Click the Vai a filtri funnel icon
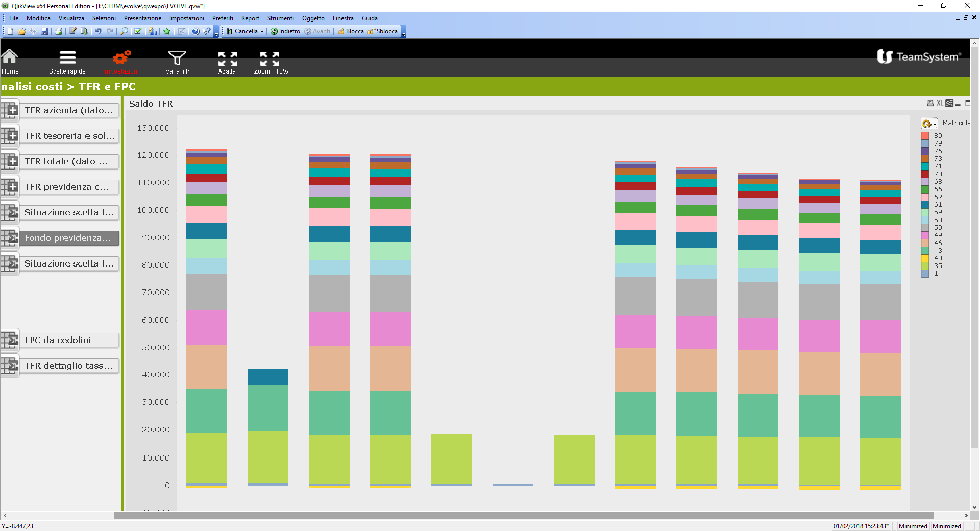980x531 pixels. tap(177, 57)
